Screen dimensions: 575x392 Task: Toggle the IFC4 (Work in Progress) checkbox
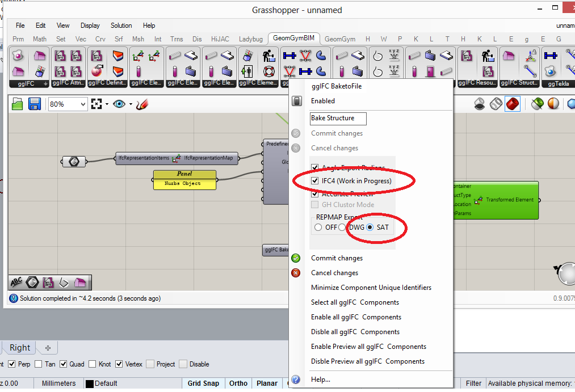pos(315,180)
